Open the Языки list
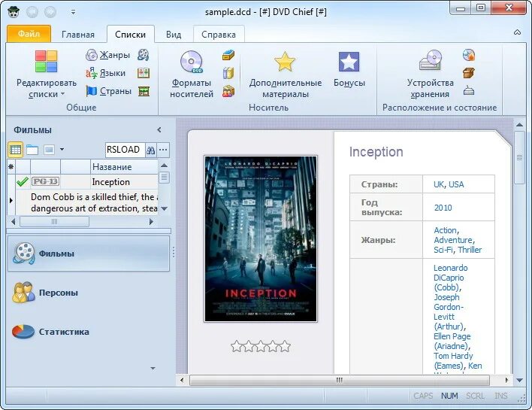The height and width of the screenshot is (410, 532). pyautogui.click(x=105, y=73)
